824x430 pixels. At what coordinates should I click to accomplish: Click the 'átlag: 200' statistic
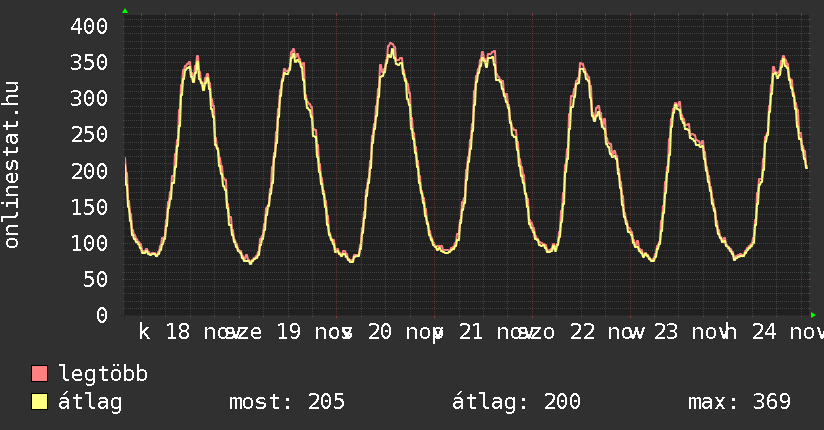tap(516, 402)
